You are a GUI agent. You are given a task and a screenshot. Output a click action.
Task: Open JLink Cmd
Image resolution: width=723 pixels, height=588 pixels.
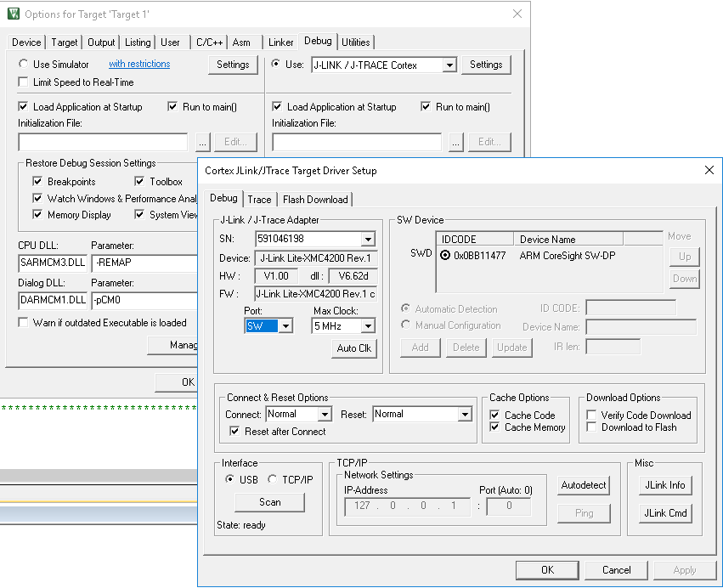[x=665, y=513]
